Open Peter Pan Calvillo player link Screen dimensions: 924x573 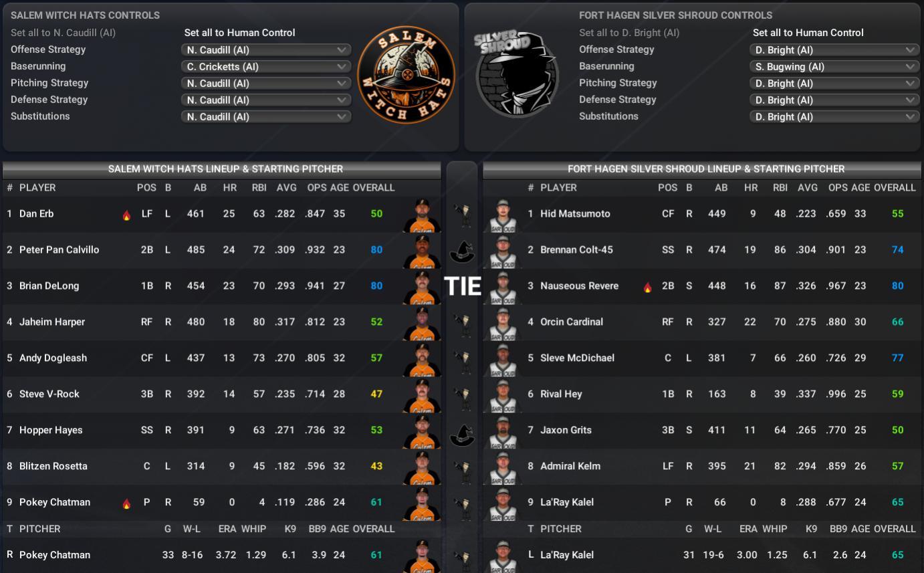pos(59,249)
